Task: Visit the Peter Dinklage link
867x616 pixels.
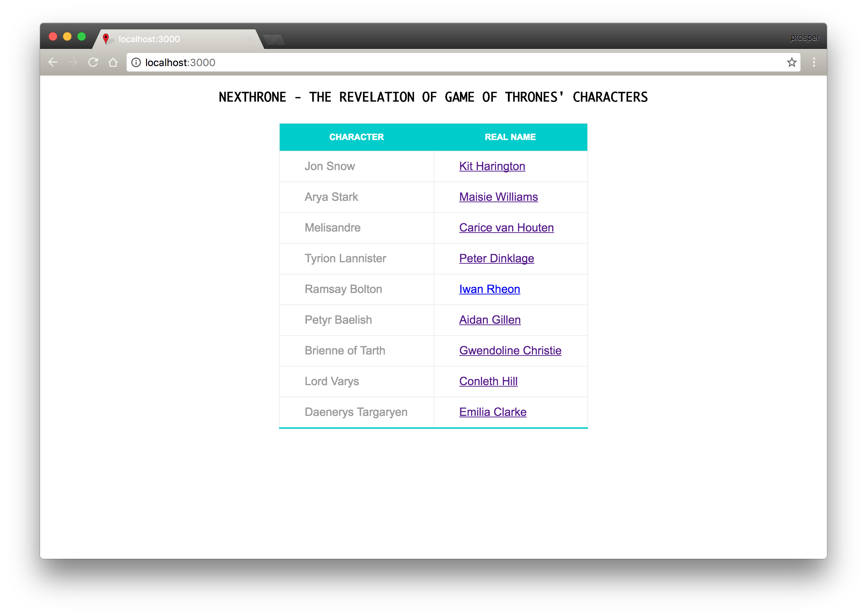Action: (x=496, y=258)
